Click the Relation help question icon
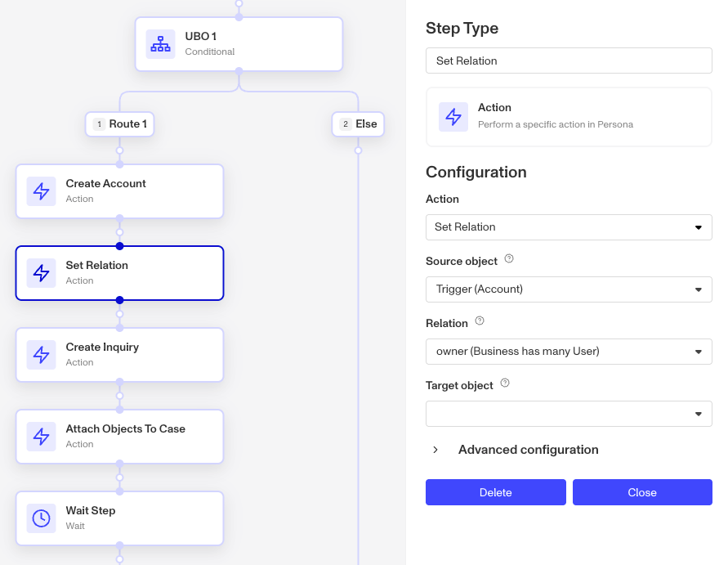 pyautogui.click(x=480, y=321)
